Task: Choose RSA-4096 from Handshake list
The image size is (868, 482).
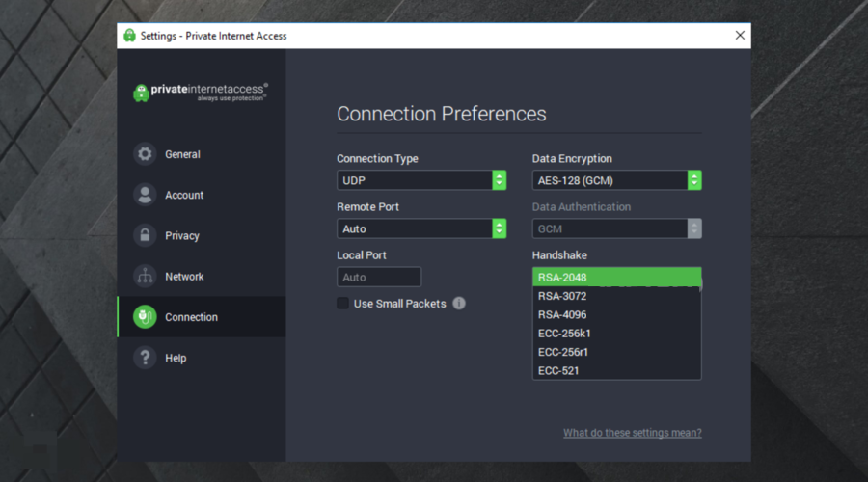Action: (616, 314)
